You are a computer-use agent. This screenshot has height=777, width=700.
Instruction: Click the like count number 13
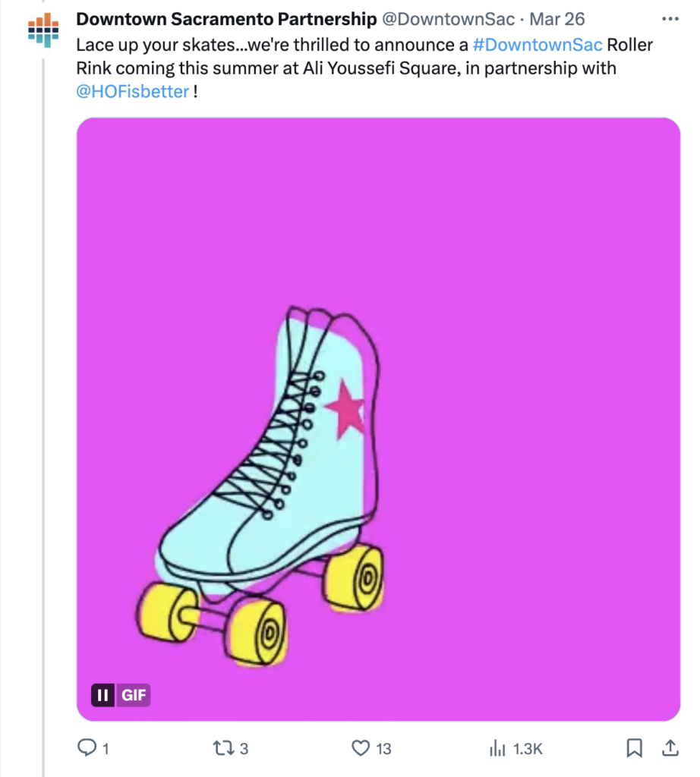click(383, 749)
